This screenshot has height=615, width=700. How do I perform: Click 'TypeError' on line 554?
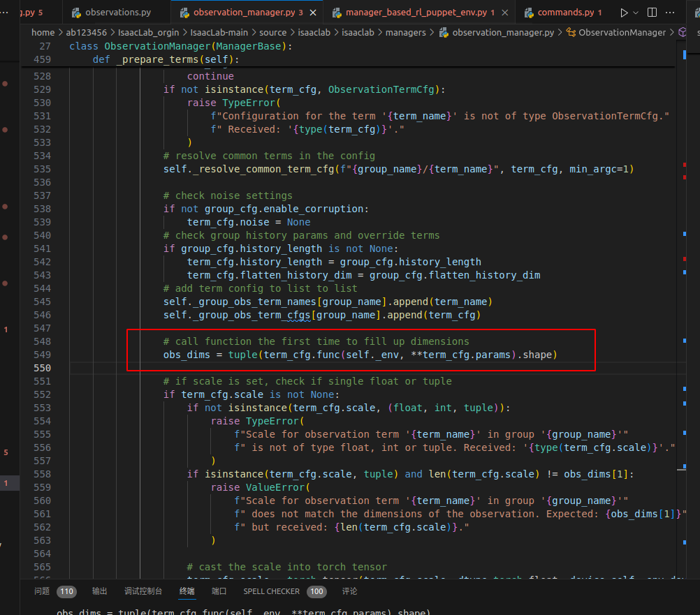click(x=272, y=422)
